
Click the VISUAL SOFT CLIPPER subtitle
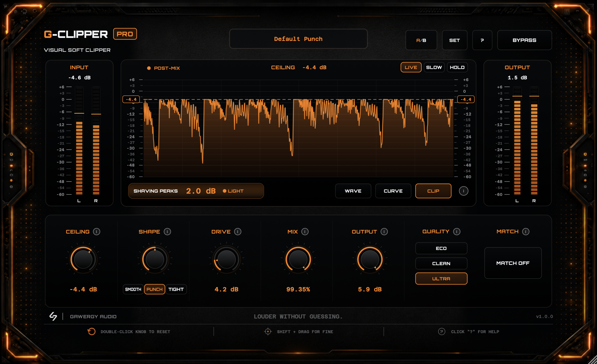[x=77, y=50]
